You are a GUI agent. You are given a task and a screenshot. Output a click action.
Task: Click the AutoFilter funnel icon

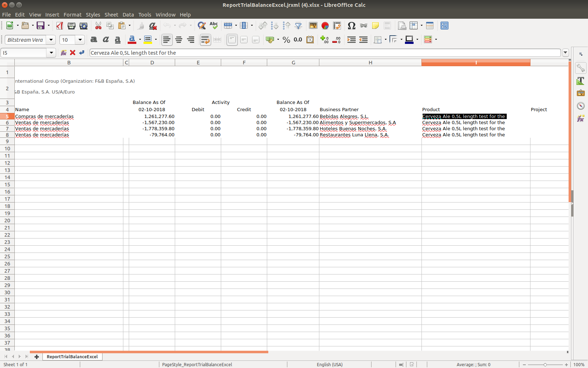298,26
